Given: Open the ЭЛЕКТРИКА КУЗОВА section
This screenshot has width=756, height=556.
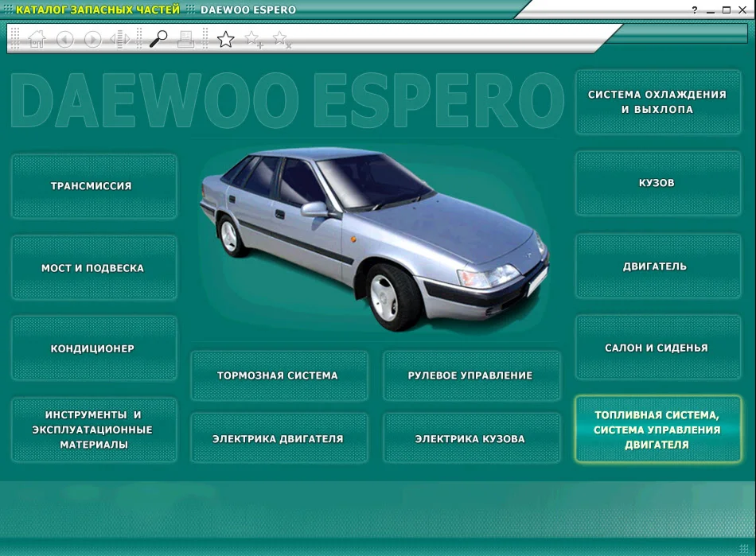Looking at the screenshot, I should click(472, 438).
